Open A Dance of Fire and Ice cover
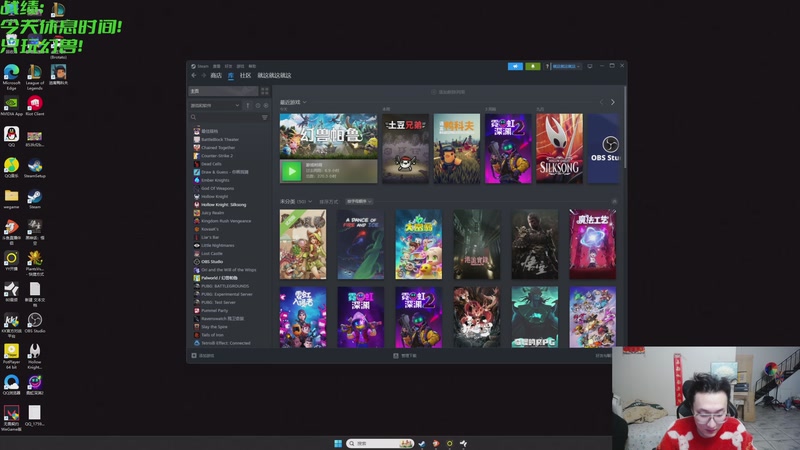Image resolution: width=800 pixels, height=450 pixels. pyautogui.click(x=361, y=244)
